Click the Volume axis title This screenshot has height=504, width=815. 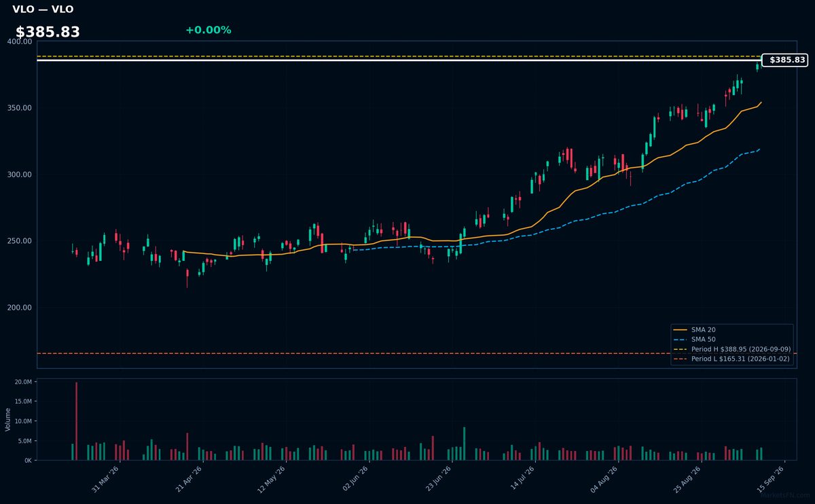[x=8, y=420]
